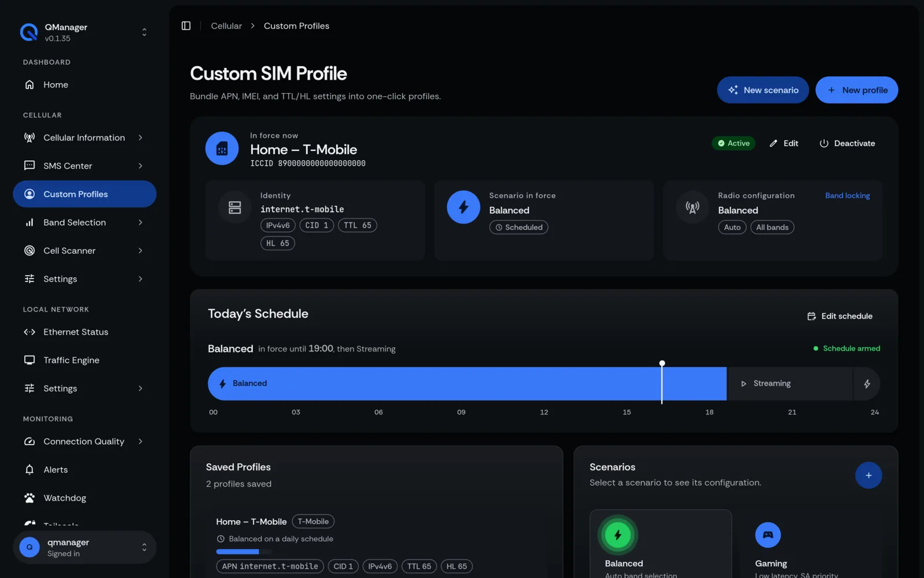Select the Gaming scenario icon
924x578 pixels.
click(768, 535)
